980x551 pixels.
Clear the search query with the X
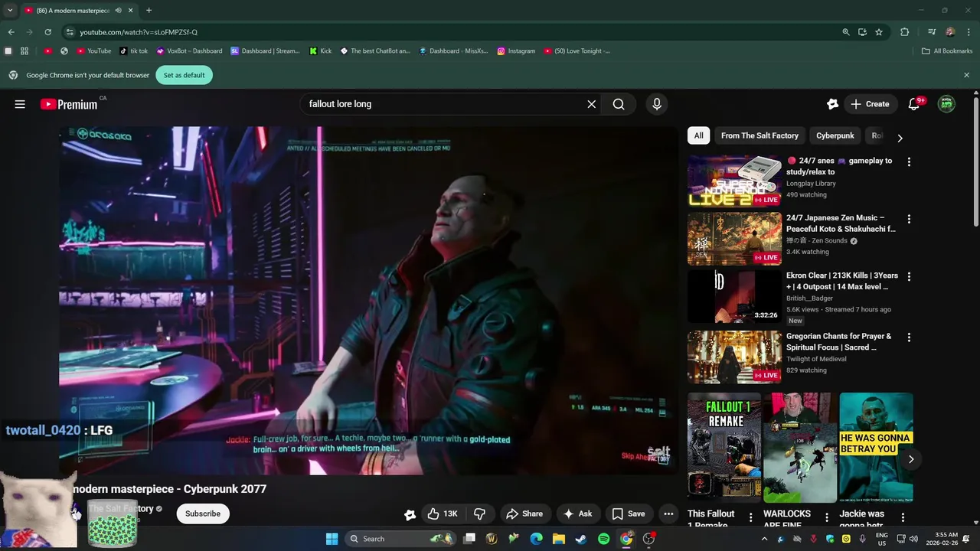[591, 104]
